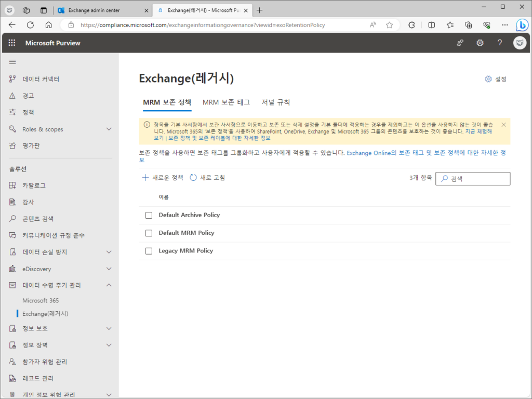Expand the eDiscovery menu
Screen dimensions: 532x399
[x=37, y=269]
